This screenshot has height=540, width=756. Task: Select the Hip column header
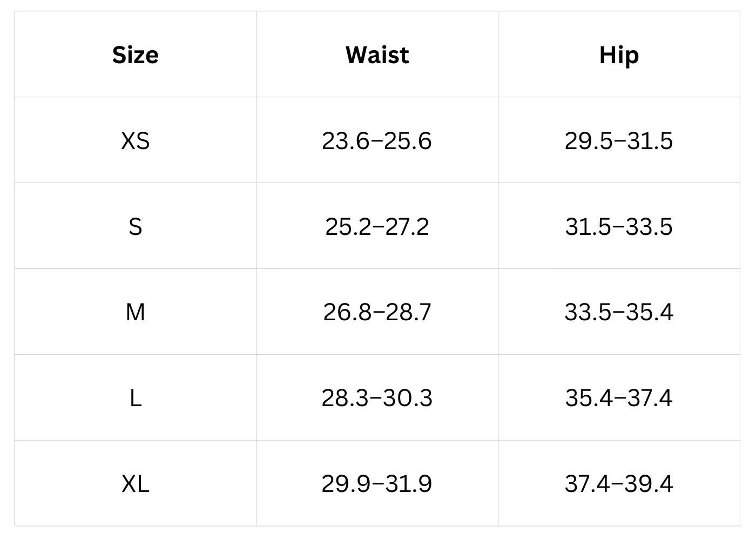click(x=619, y=55)
